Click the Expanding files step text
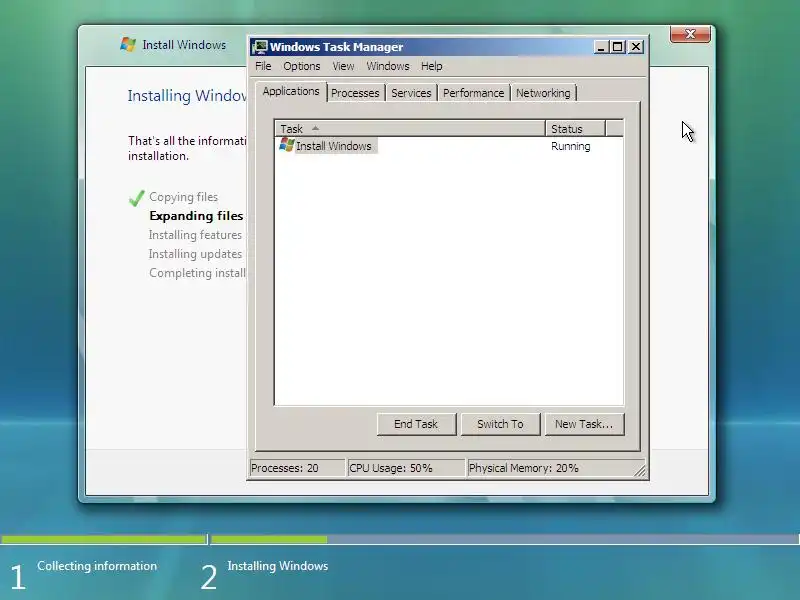 pos(196,216)
